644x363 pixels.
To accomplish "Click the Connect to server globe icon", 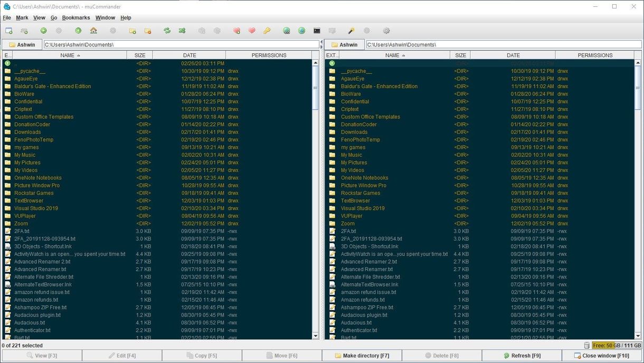I will point(286,31).
